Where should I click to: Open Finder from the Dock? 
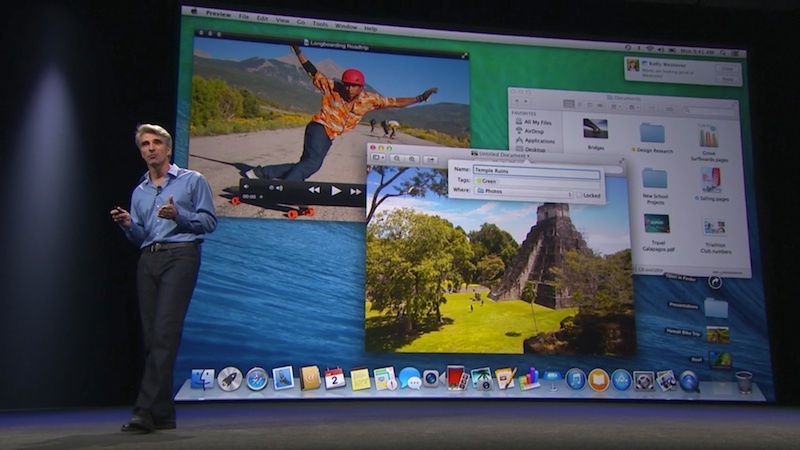(x=203, y=379)
